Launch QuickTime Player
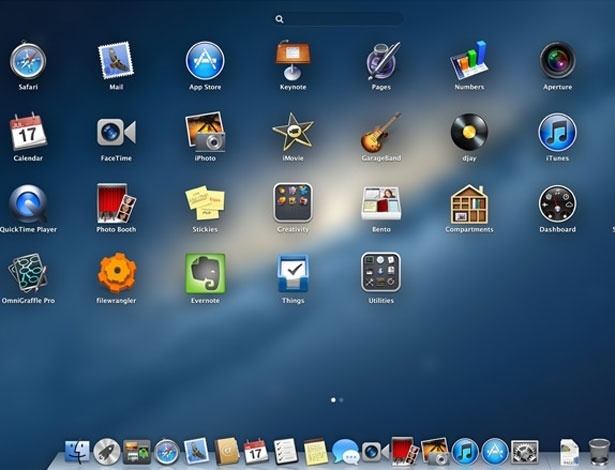 28,204
